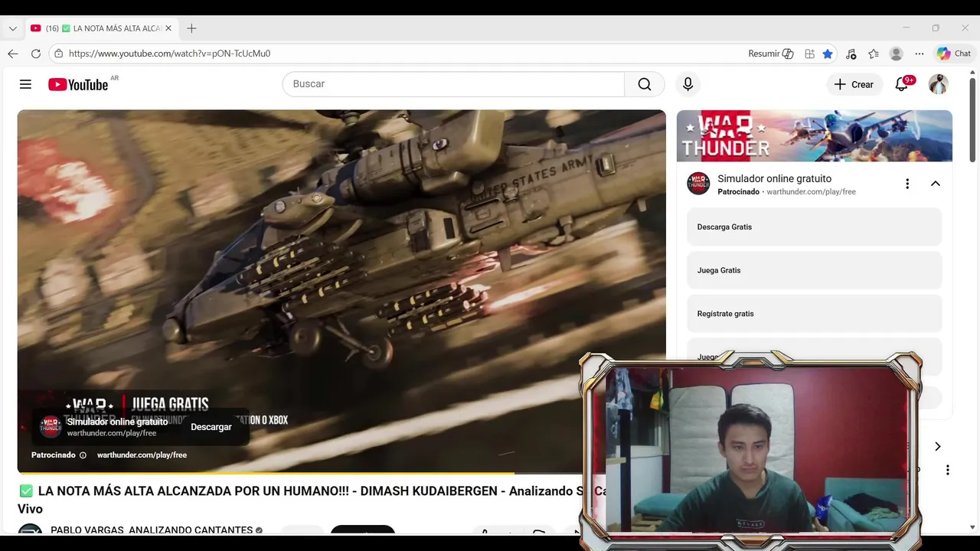Viewport: 980px width, 551px height.
Task: Open the YouTube hamburger guide menu
Action: tap(25, 84)
